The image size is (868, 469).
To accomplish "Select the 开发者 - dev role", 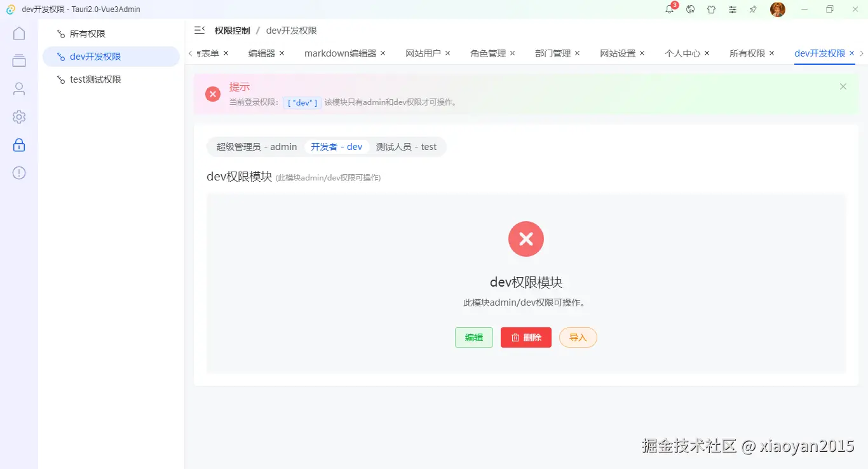I will click(x=337, y=146).
